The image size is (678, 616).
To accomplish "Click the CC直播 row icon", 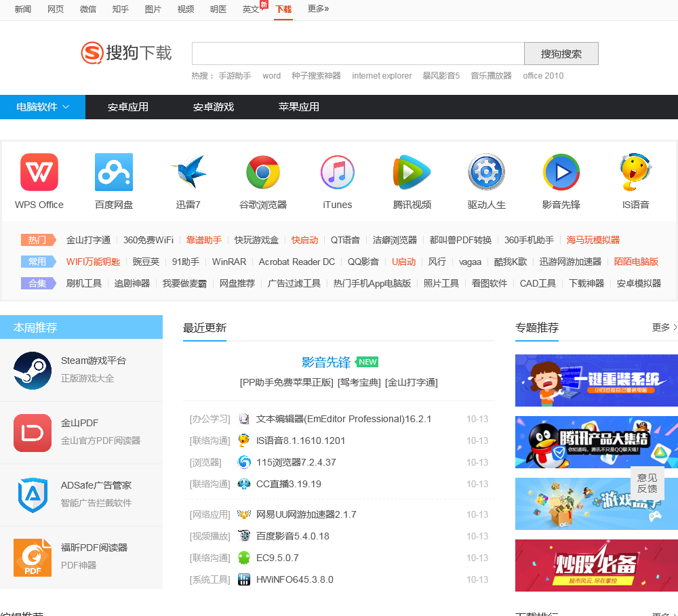I will click(244, 484).
